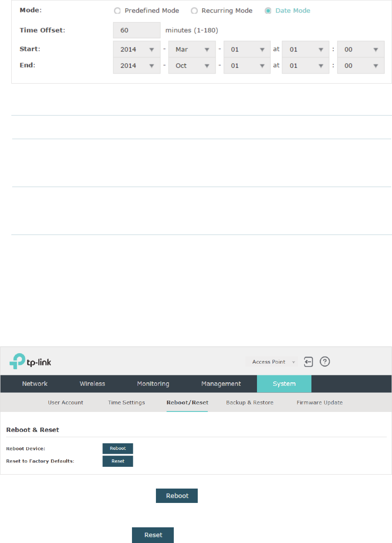Click the Time Offset input field
The image size is (392, 543).
pyautogui.click(x=137, y=30)
